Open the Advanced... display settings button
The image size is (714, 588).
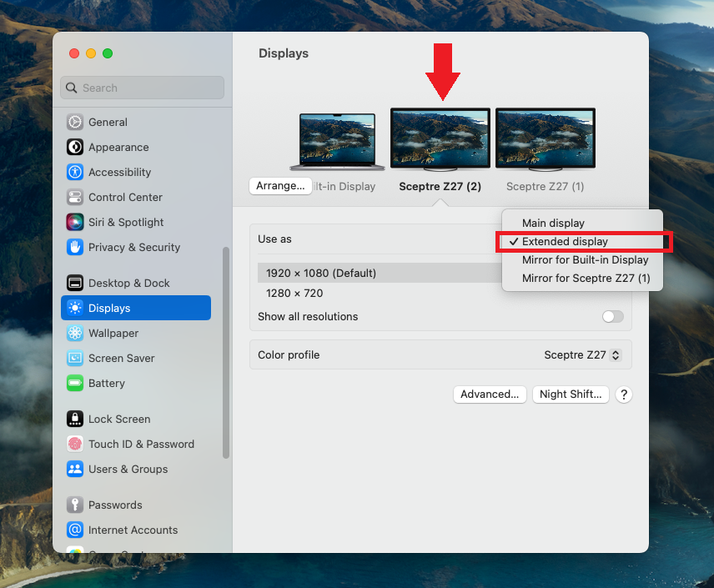tap(490, 395)
